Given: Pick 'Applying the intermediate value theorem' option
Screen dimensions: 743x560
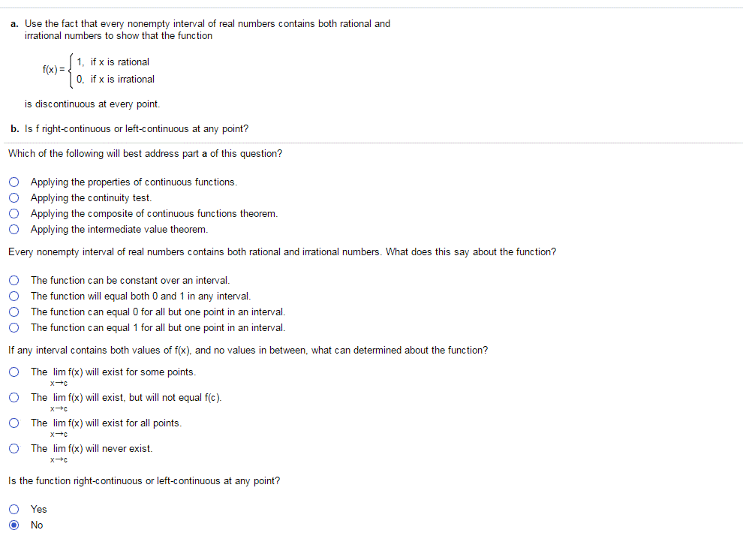Looking at the screenshot, I should pyautogui.click(x=14, y=229).
